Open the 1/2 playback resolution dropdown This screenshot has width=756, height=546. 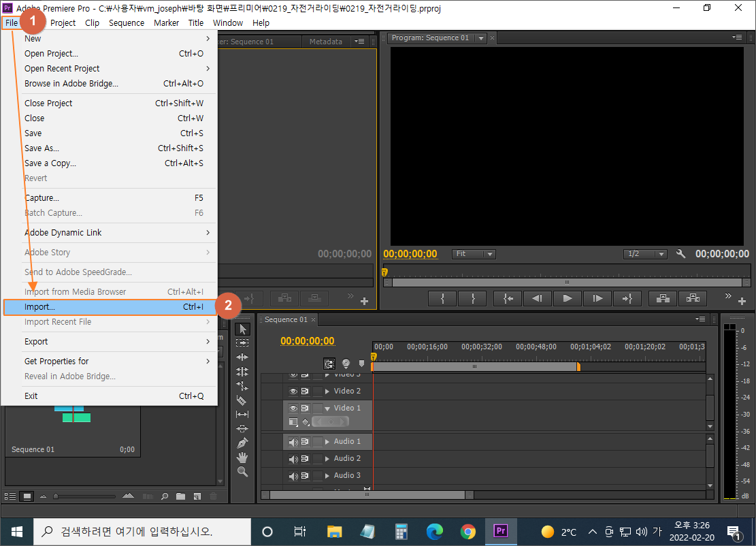(645, 254)
